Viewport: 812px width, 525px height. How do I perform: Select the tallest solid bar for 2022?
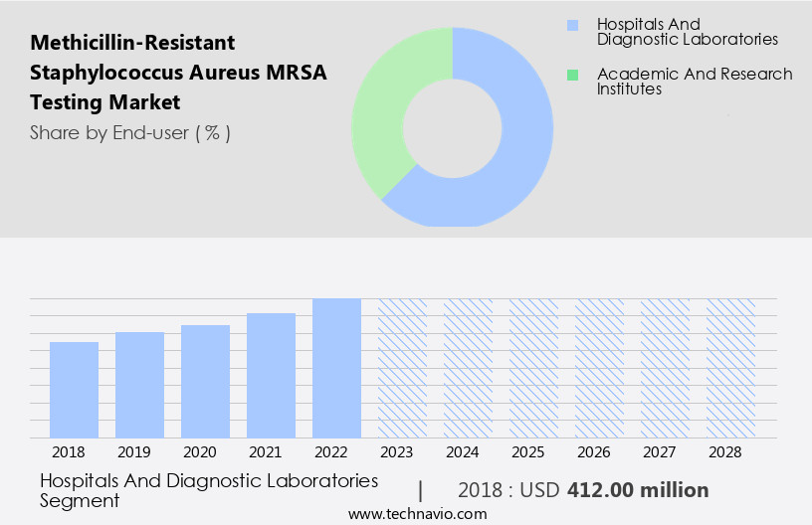pos(336,368)
